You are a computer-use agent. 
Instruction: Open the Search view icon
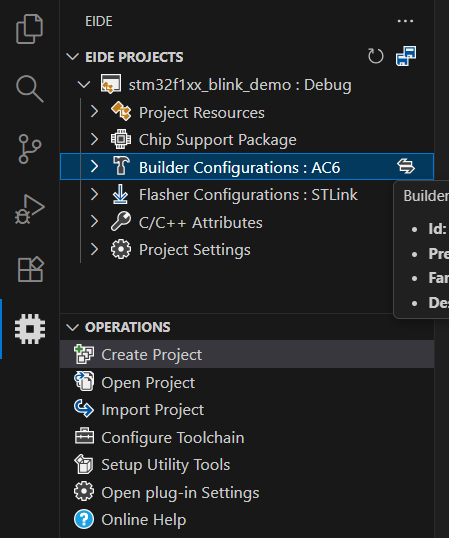click(30, 89)
